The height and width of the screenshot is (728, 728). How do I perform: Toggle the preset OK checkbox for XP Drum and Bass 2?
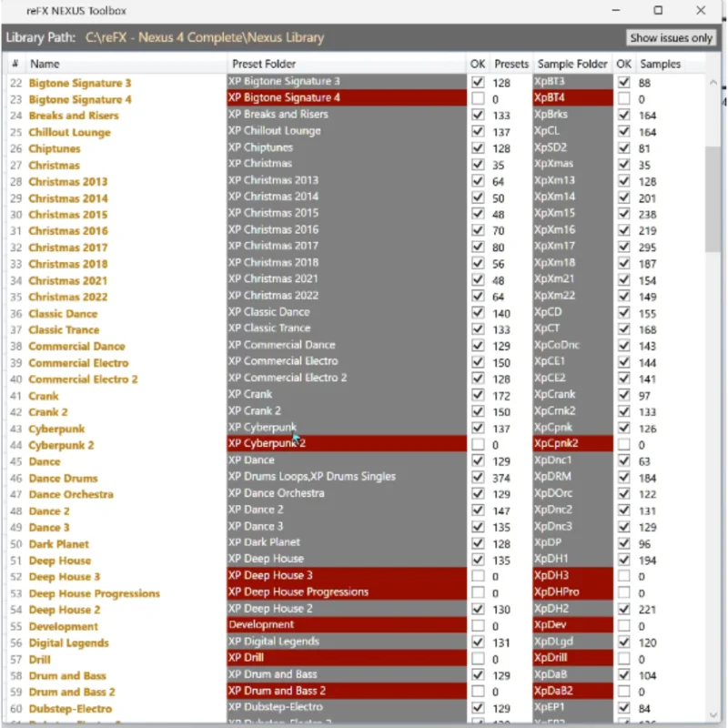pos(478,690)
